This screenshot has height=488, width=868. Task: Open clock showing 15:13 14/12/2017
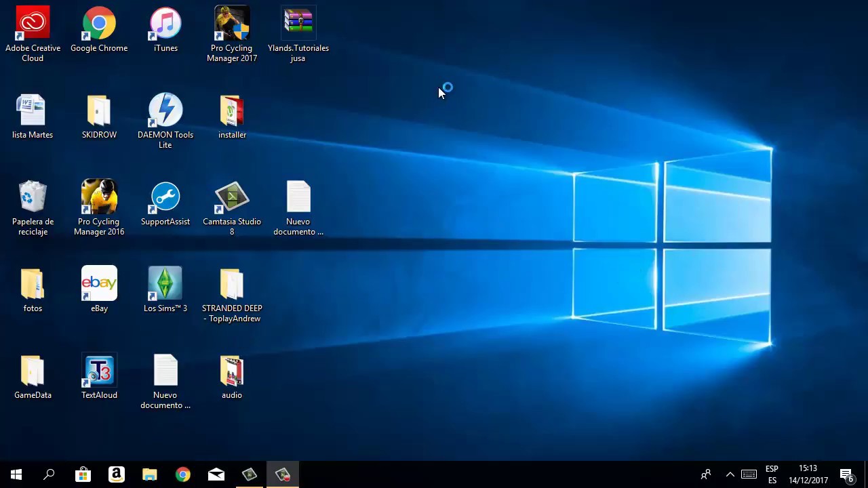click(x=808, y=474)
